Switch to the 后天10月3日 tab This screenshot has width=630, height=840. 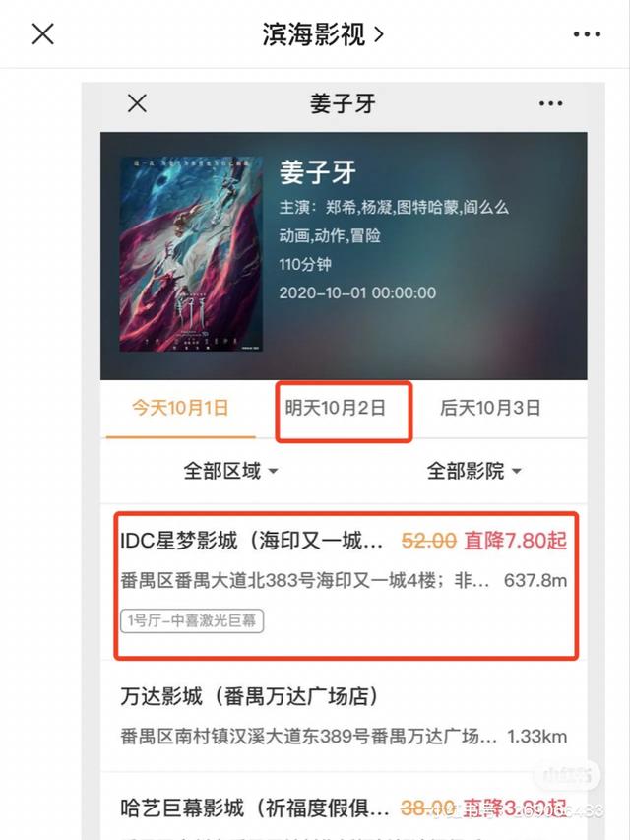pos(490,408)
